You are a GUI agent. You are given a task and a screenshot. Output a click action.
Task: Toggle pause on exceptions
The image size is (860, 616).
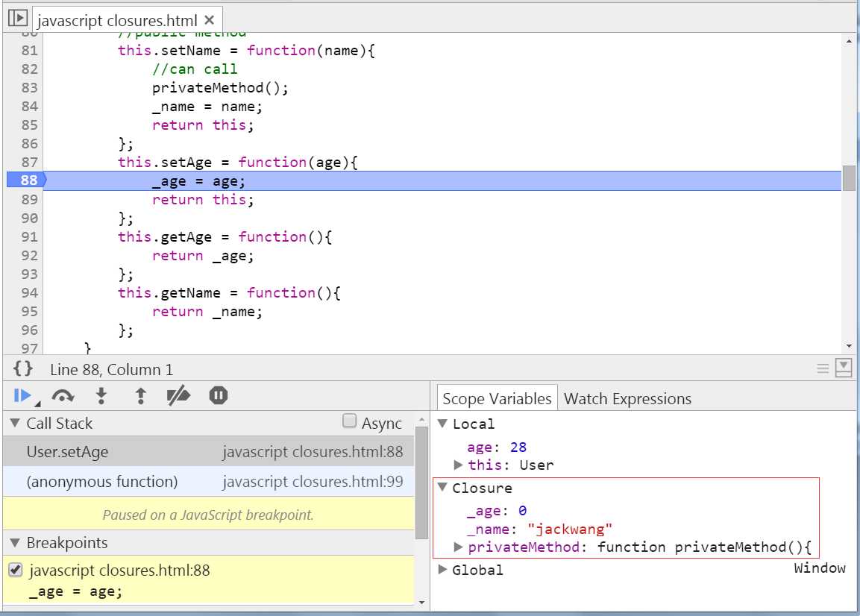219,395
